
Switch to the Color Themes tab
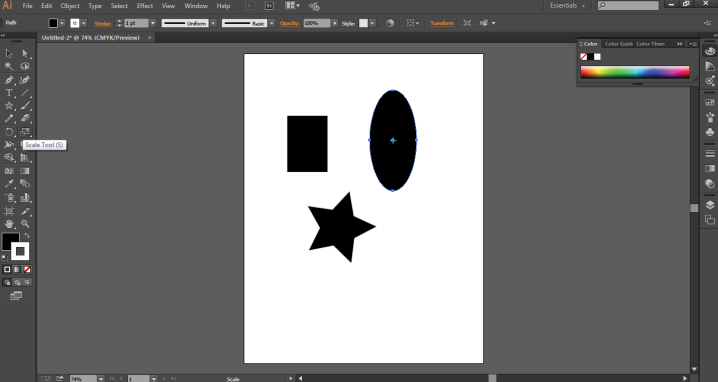pos(650,44)
